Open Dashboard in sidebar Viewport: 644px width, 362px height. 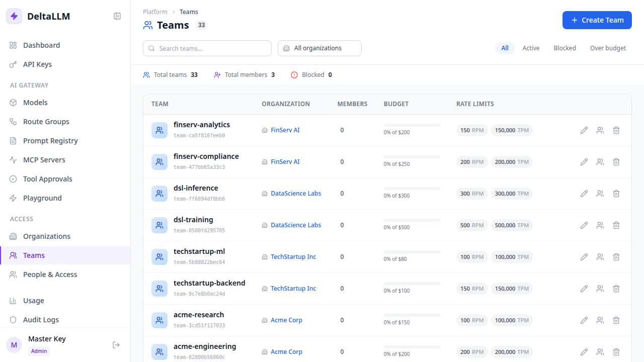click(65, 45)
